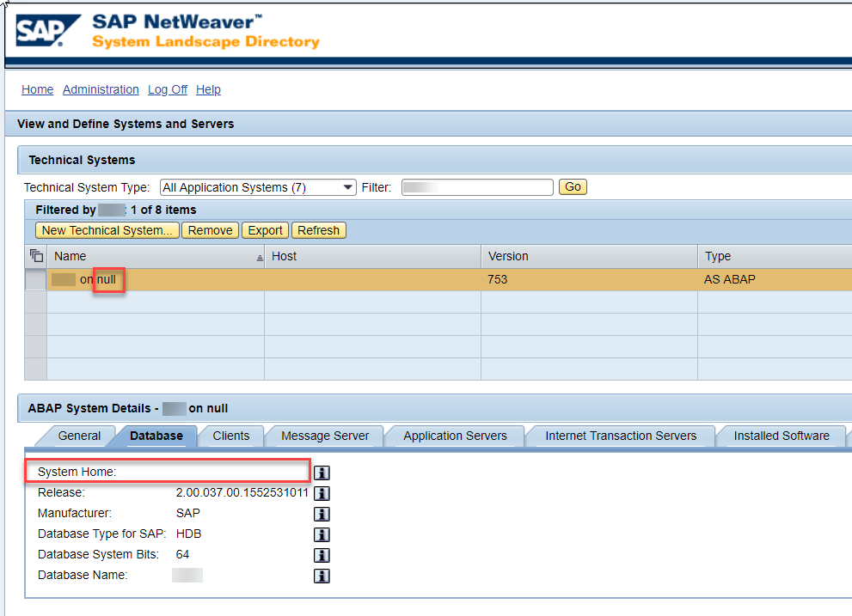Viewport: 852px width, 616px height.
Task: Click the Database Type value 'HDB'
Action: click(188, 534)
